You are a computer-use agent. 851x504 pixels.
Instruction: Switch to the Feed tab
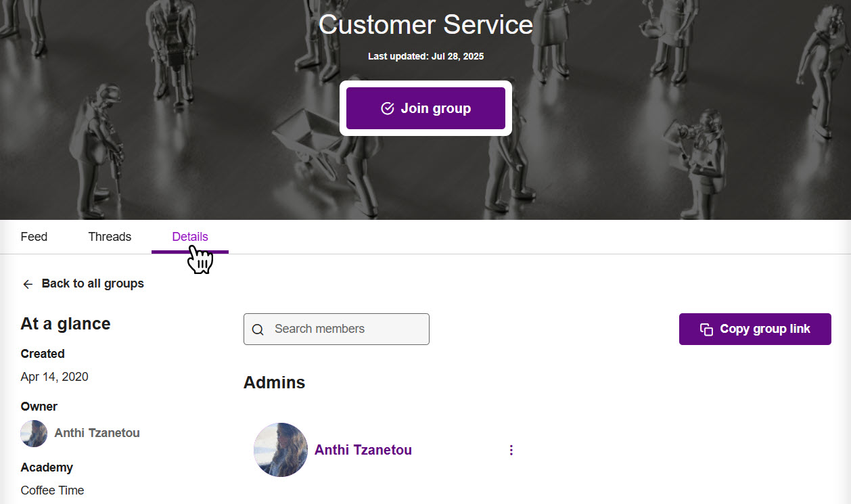click(34, 236)
